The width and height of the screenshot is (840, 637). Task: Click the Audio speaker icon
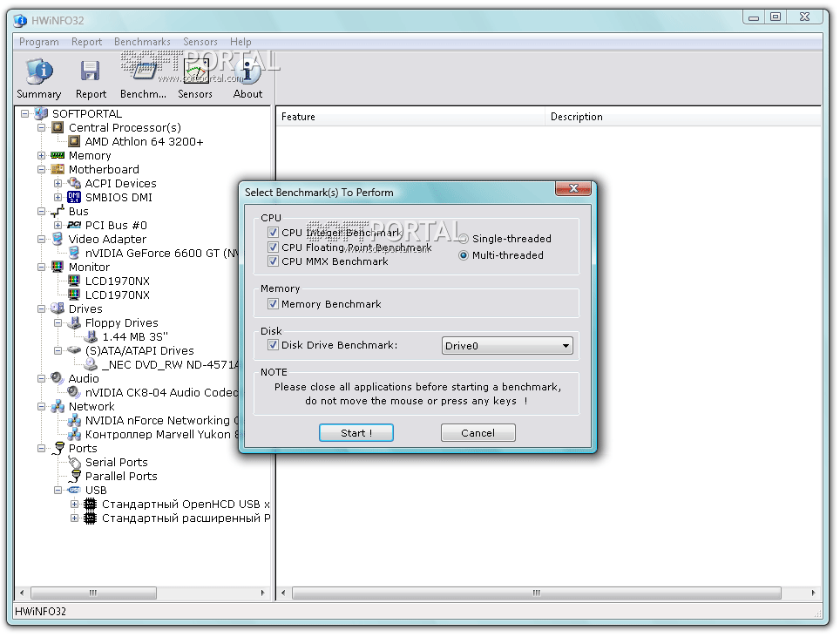point(58,378)
